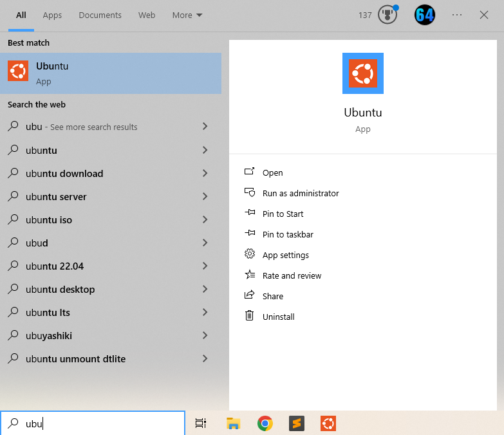
Task: Click the Open action icon
Action: tap(250, 172)
